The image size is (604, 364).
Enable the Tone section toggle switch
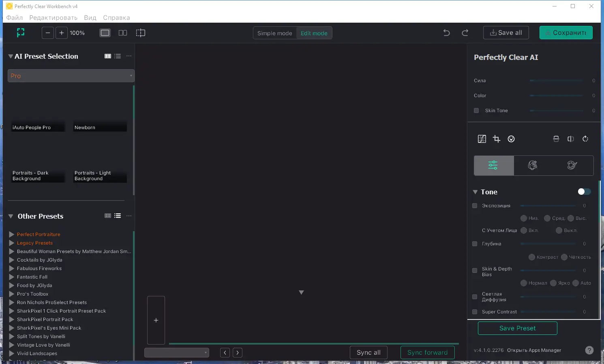click(x=584, y=192)
